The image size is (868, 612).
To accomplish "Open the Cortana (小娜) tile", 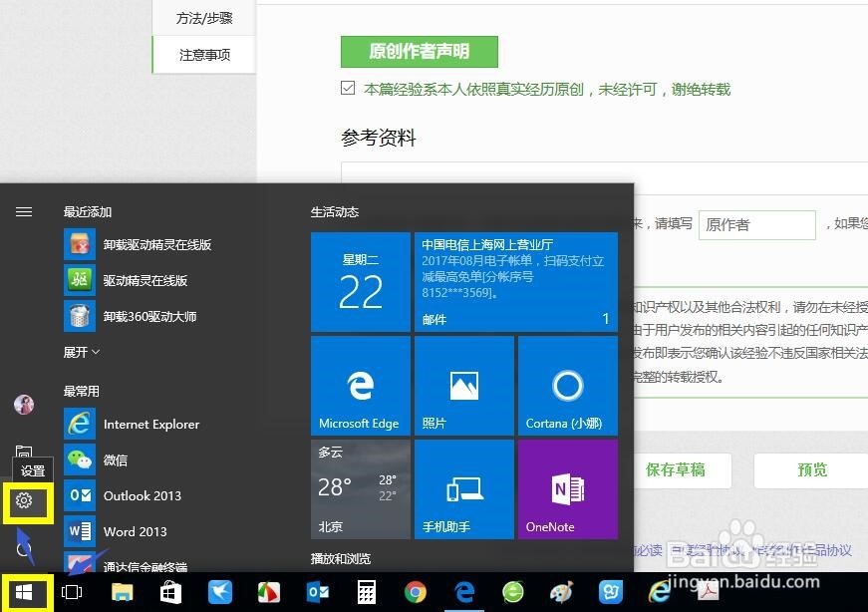I will (567, 386).
